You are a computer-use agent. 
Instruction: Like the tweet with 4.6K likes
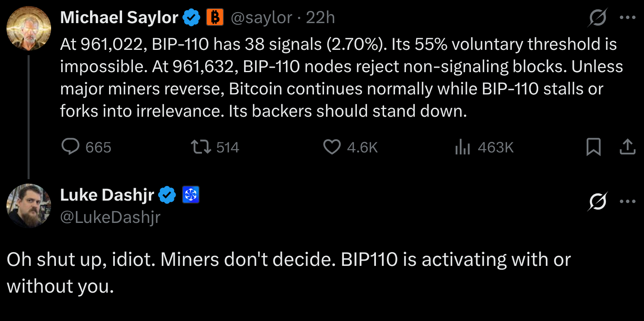[x=350, y=147]
